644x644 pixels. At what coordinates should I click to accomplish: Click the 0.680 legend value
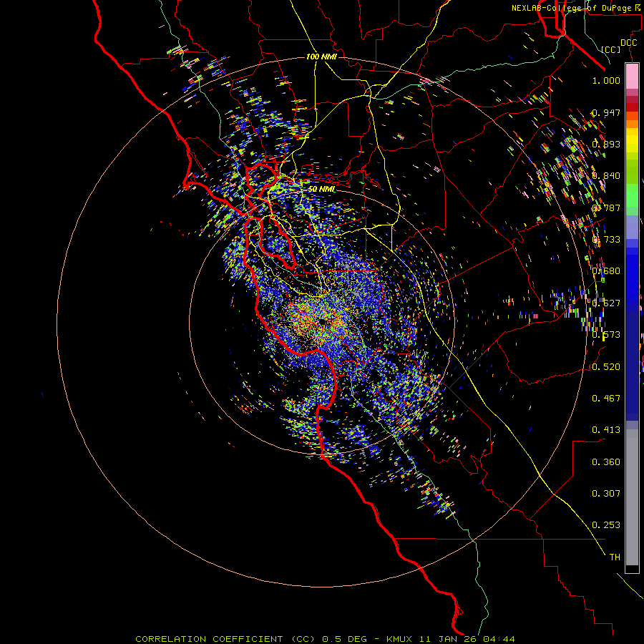point(606,271)
